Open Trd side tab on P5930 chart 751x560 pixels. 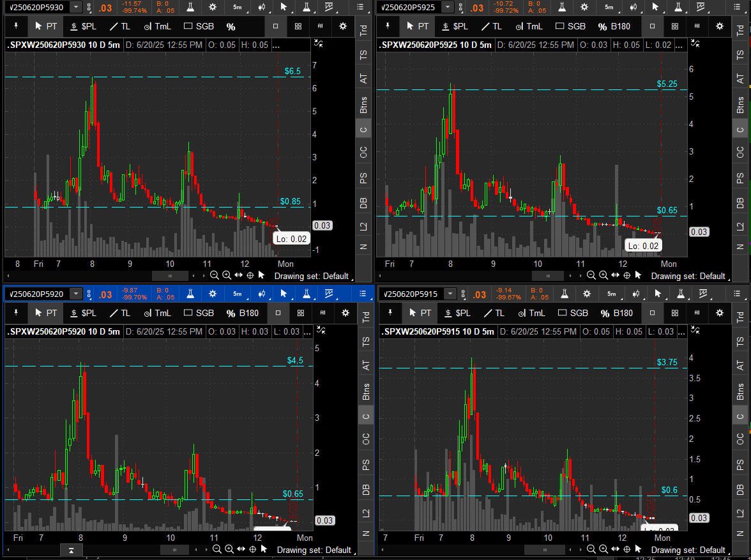tap(363, 33)
